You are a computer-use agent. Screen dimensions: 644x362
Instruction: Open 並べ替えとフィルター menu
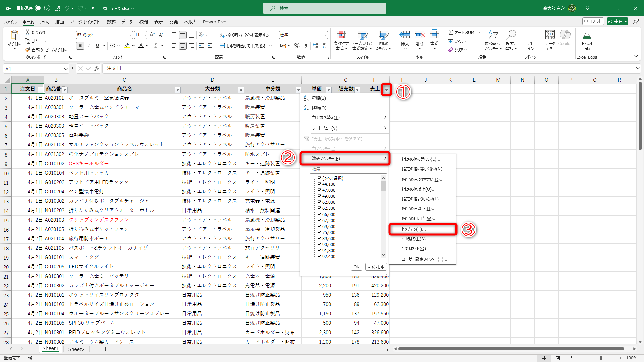click(x=492, y=40)
